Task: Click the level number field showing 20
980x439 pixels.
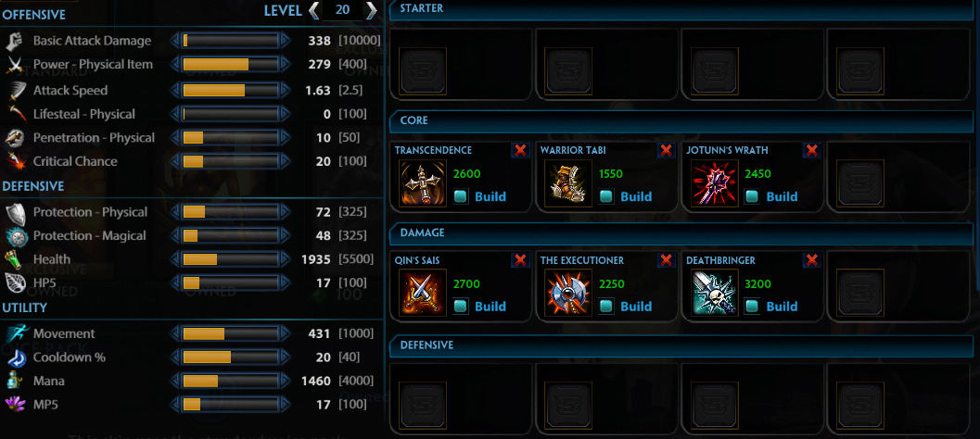Action: click(343, 10)
